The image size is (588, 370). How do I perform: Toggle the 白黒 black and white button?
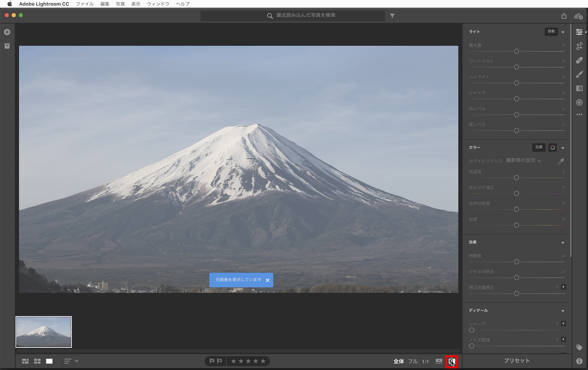coord(539,147)
